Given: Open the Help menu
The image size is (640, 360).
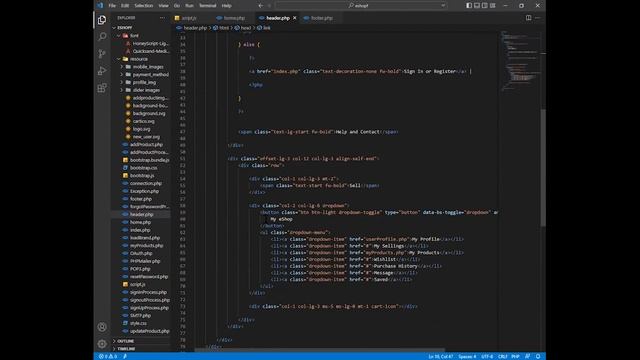Looking at the screenshot, I should tap(227, 6).
